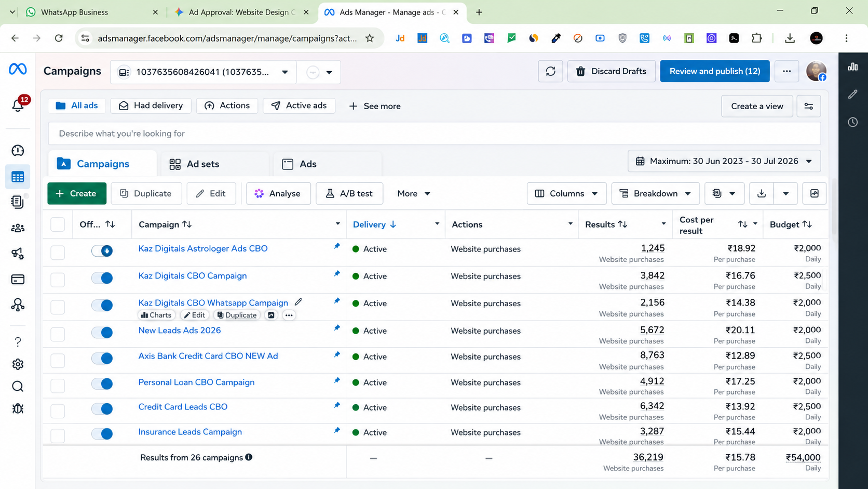Open the date range dropdown
The height and width of the screenshot is (489, 868).
[x=724, y=161]
